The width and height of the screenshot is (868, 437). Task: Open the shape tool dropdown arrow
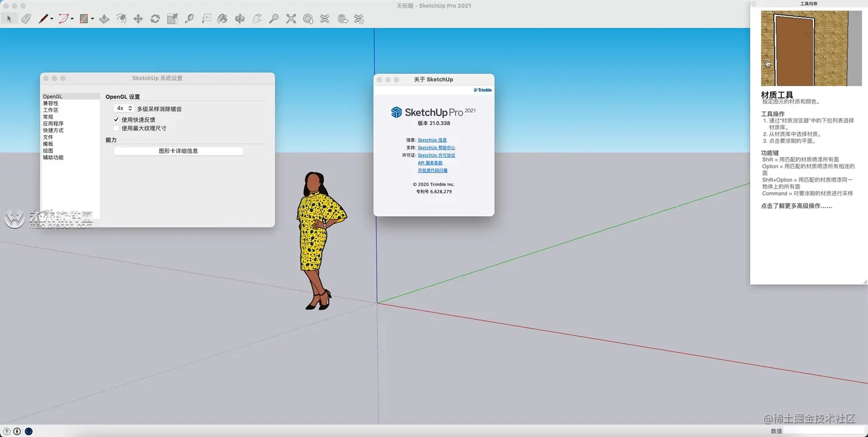(x=92, y=19)
